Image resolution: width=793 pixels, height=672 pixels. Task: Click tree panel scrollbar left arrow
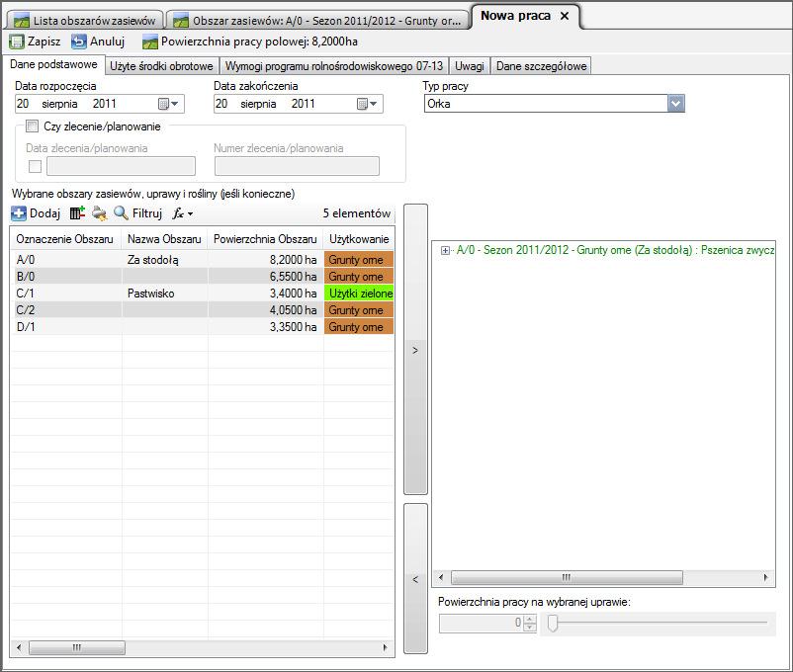(441, 577)
